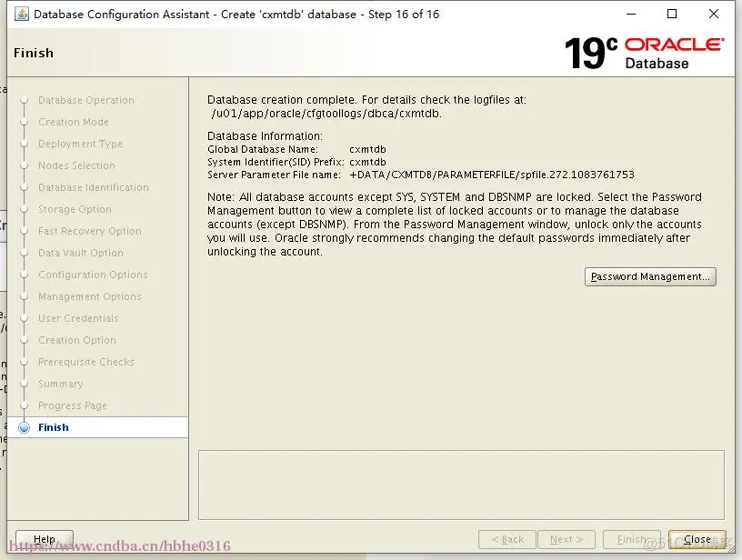Image resolution: width=742 pixels, height=560 pixels.
Task: Select the Database Identification step
Action: pyautogui.click(x=94, y=187)
